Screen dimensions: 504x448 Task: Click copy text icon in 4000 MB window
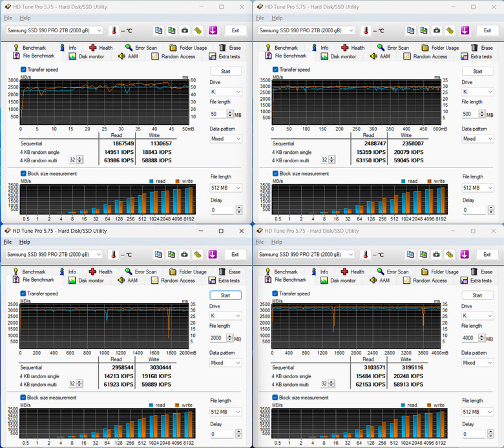click(x=410, y=255)
